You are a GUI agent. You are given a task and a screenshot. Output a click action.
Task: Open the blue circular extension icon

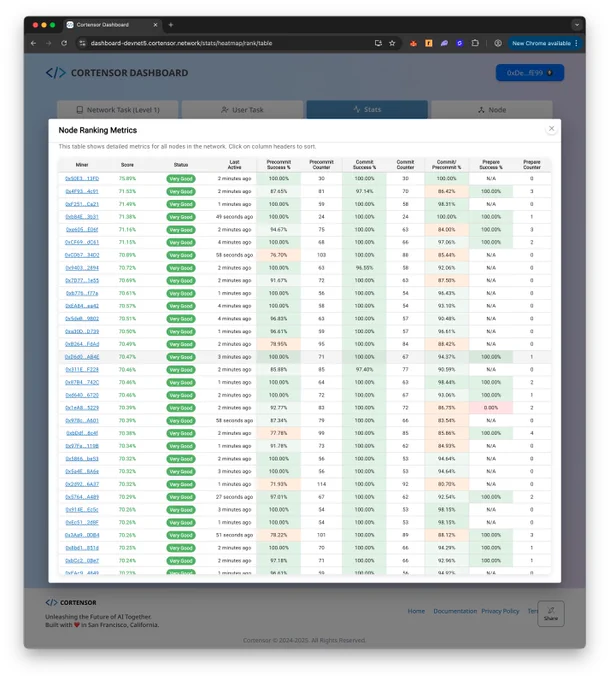click(460, 43)
